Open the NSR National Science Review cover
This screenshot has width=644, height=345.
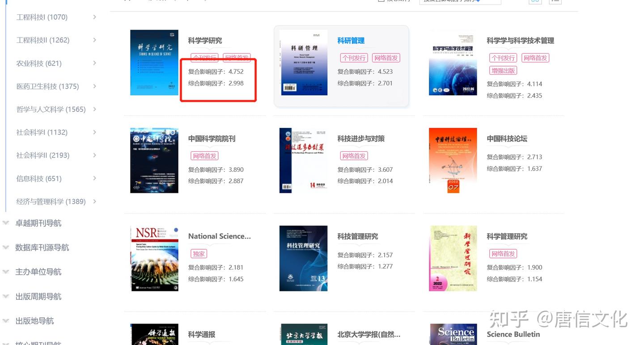(154, 259)
